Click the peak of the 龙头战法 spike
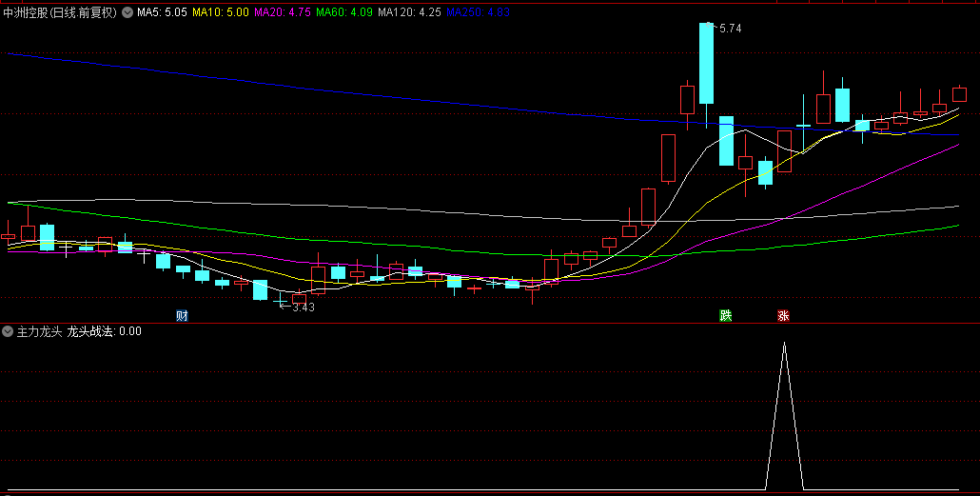 pyautogui.click(x=784, y=344)
